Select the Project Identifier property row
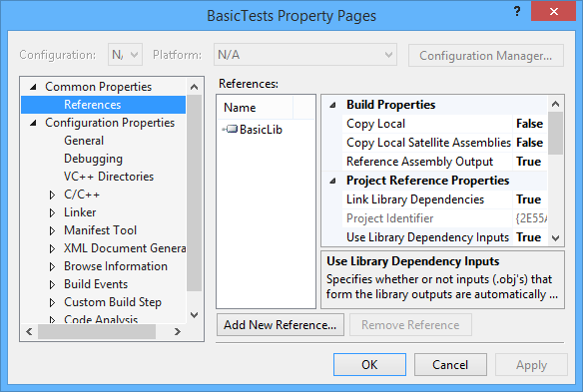The image size is (583, 392). coord(444,218)
